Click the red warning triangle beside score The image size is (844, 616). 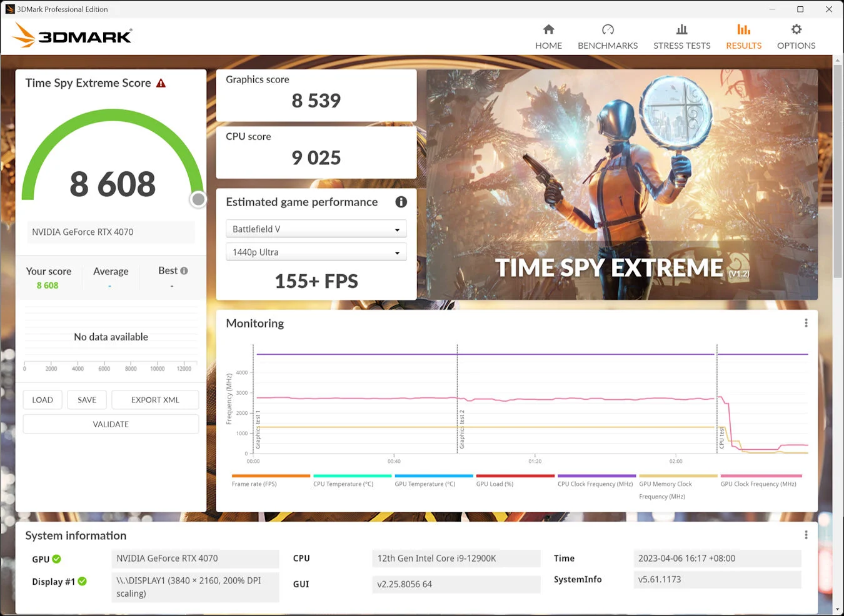click(161, 83)
